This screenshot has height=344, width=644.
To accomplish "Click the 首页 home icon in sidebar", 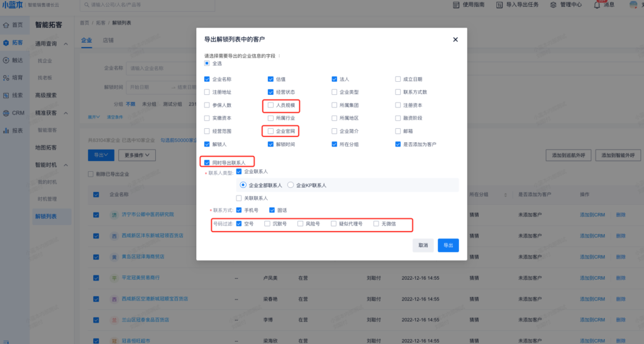I will [x=6, y=25].
